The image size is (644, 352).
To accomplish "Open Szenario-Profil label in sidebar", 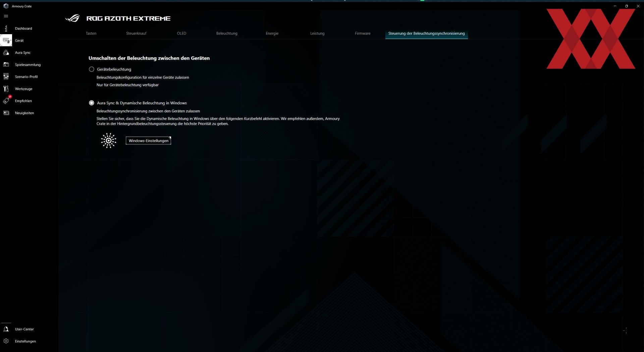I will point(26,77).
